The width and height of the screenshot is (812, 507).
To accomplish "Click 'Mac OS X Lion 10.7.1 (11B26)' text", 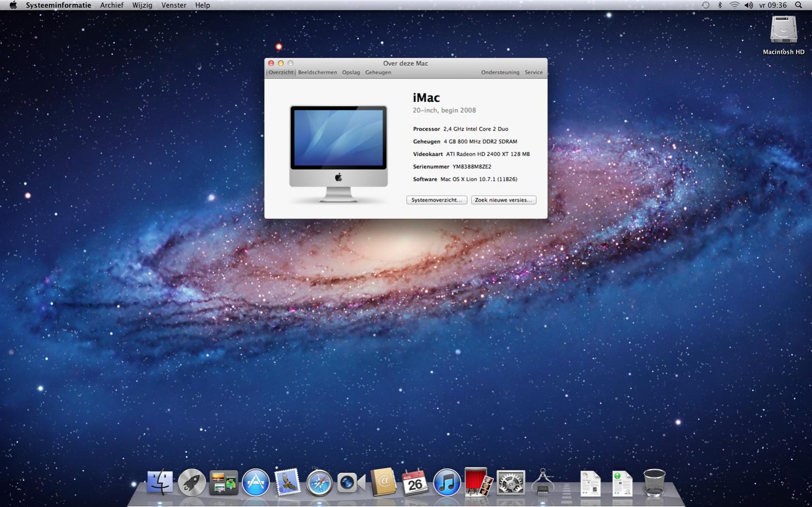I will point(478,179).
